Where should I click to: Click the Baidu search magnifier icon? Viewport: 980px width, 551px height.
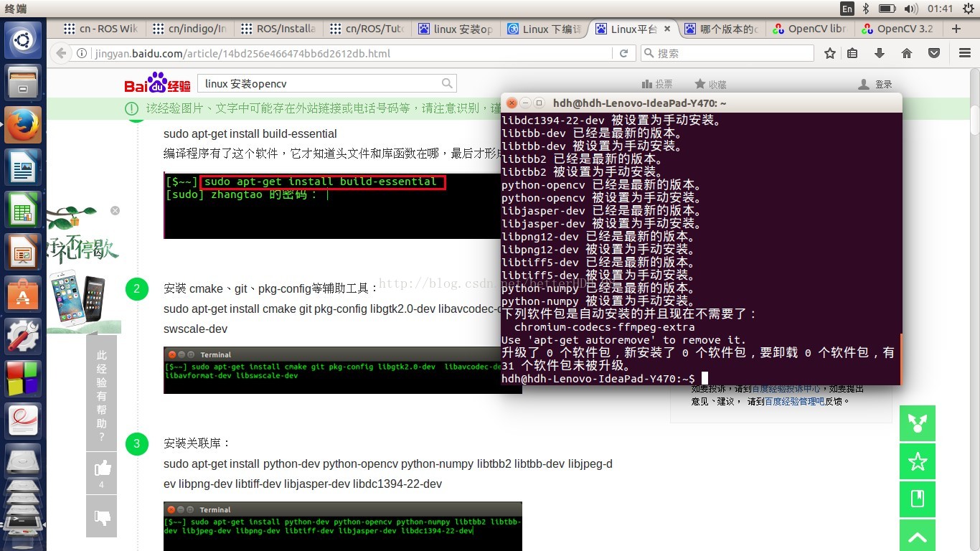pyautogui.click(x=447, y=83)
